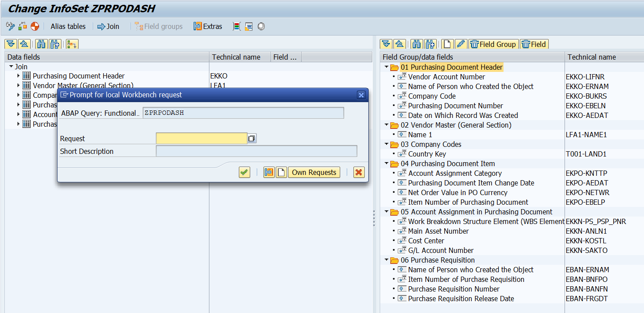The height and width of the screenshot is (313, 644).
Task: Select the Display/Change toolbar icon
Action: 10,26
